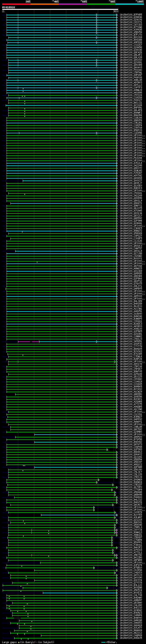
Task: Open hit UniRef100_A7PH35
Action: coord(131,30)
